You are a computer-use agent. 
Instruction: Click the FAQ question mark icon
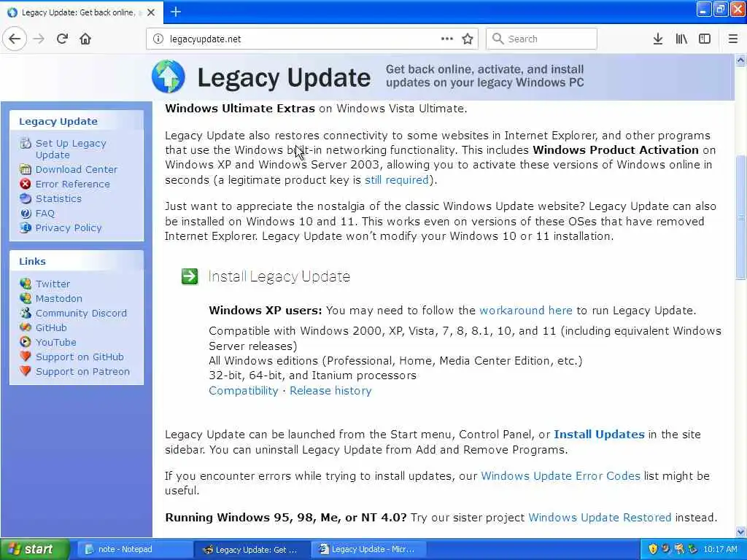(26, 214)
